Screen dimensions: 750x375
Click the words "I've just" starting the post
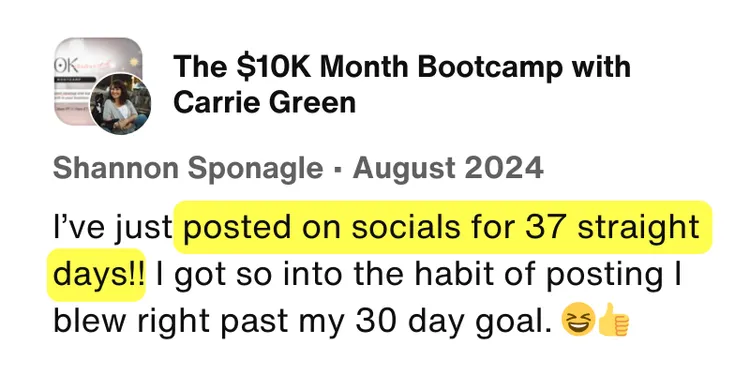click(112, 228)
